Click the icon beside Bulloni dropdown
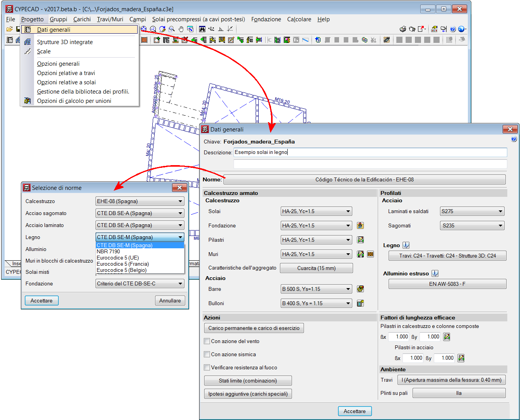This screenshot has height=420, width=522. point(360,303)
